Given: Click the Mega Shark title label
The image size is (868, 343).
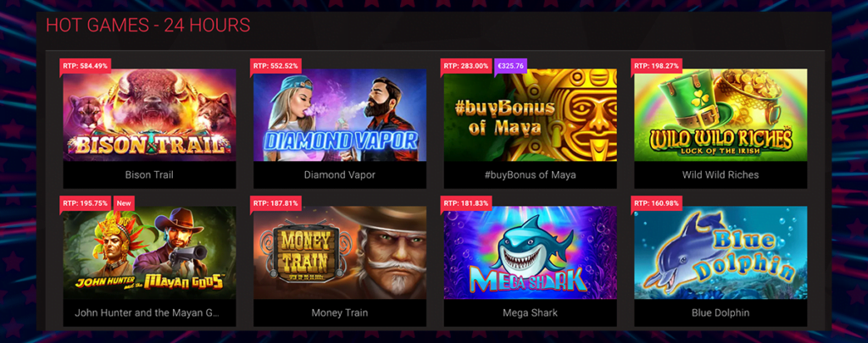Looking at the screenshot, I should point(531,313).
